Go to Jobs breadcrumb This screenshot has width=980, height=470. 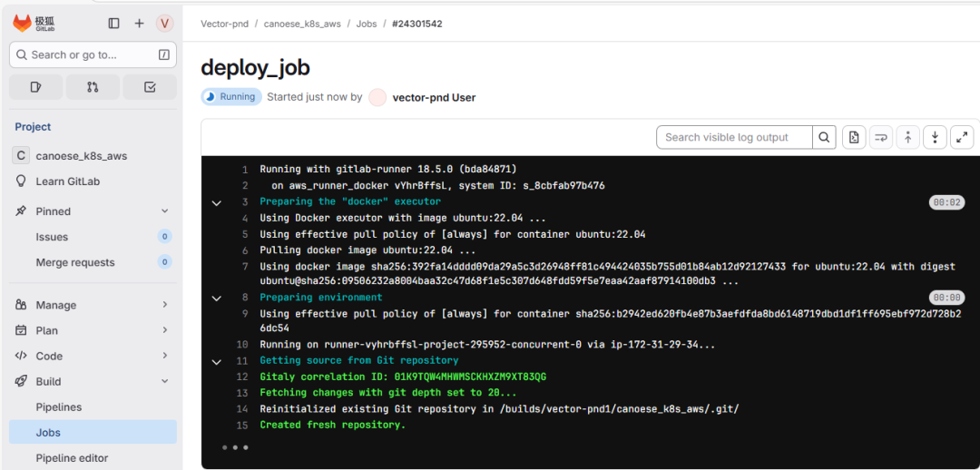coord(367,24)
